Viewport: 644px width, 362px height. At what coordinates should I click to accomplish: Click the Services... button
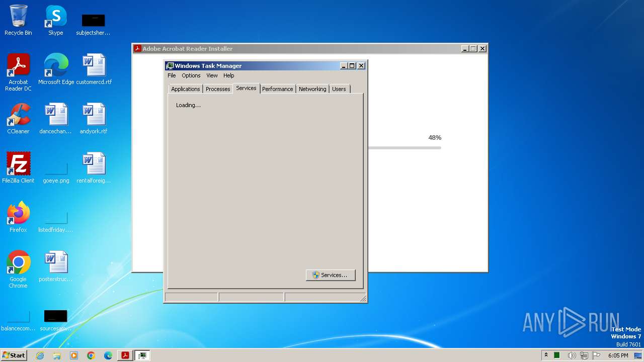[331, 275]
